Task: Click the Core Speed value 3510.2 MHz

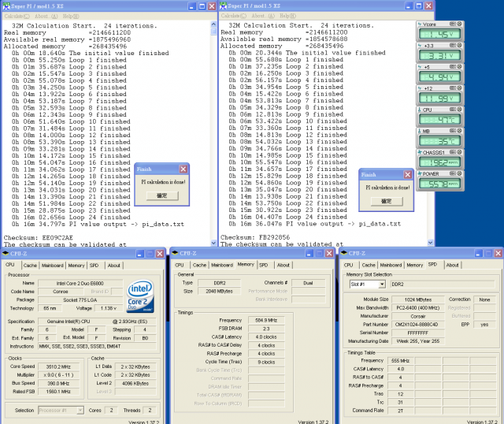Action: (58, 366)
